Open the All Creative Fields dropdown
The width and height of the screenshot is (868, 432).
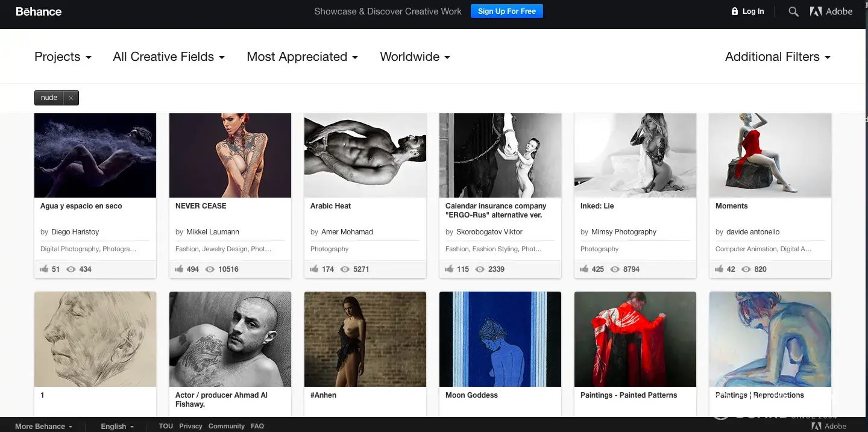point(169,57)
